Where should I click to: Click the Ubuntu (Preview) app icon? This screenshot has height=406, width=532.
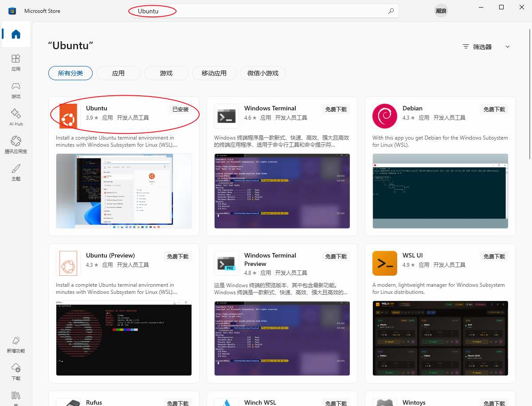[x=68, y=263]
